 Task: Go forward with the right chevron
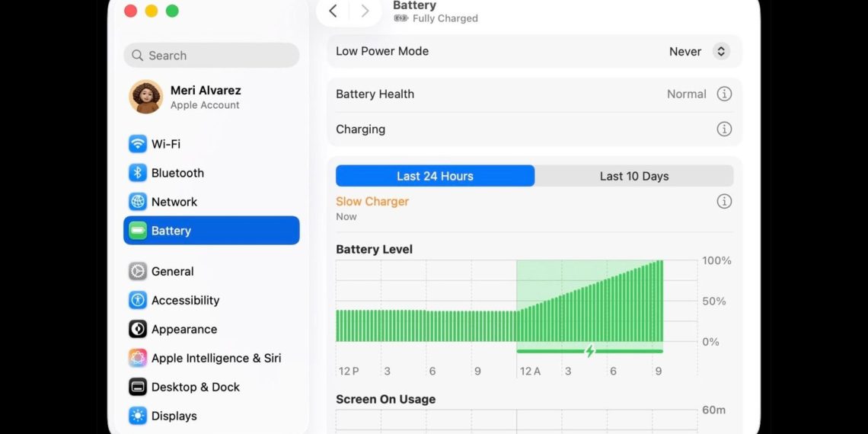365,11
